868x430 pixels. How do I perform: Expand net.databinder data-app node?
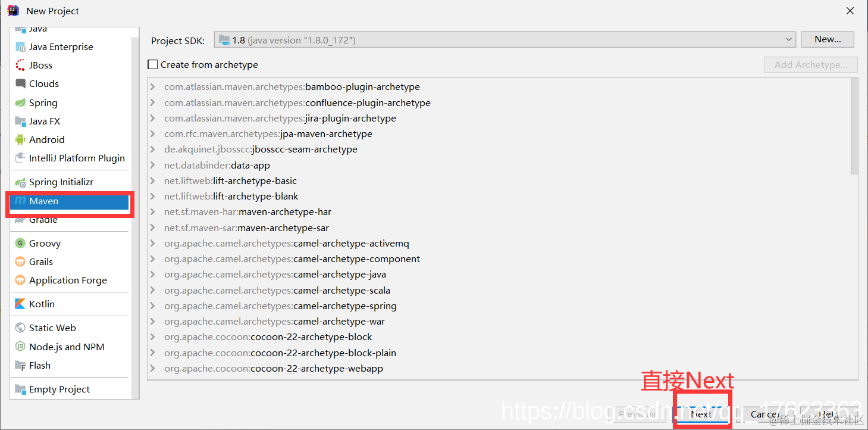click(x=153, y=166)
